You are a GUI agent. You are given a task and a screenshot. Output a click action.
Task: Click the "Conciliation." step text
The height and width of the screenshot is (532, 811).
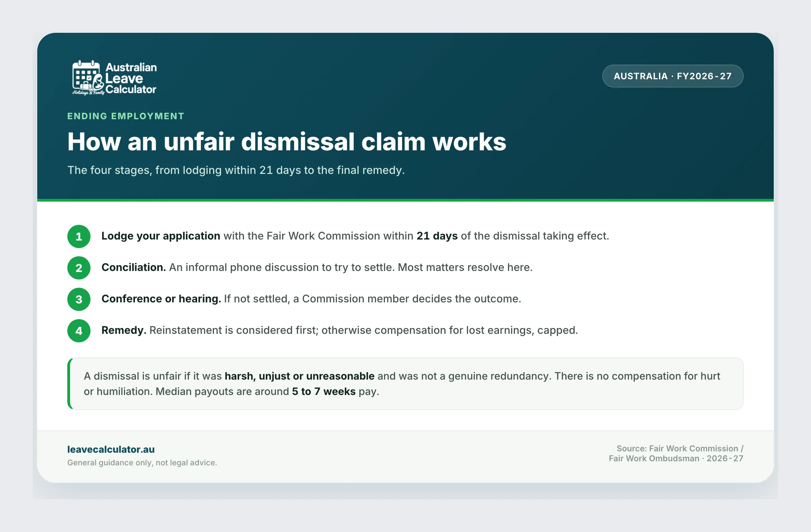[134, 267]
